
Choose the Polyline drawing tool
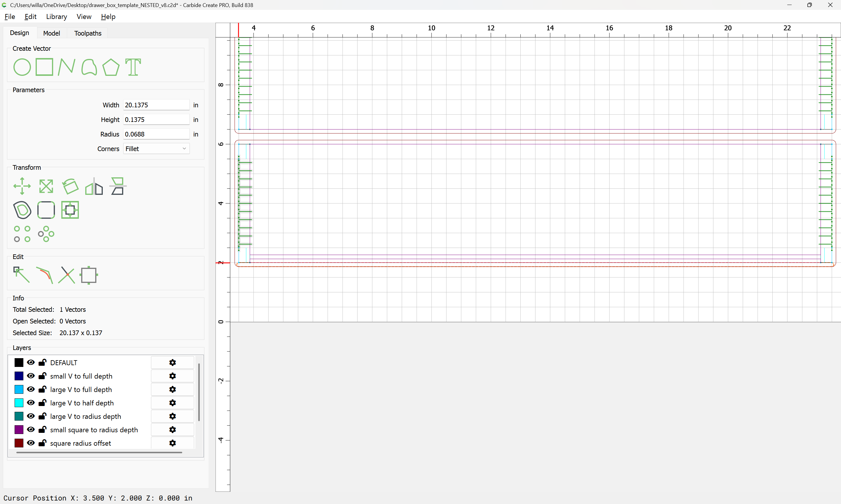coord(66,67)
